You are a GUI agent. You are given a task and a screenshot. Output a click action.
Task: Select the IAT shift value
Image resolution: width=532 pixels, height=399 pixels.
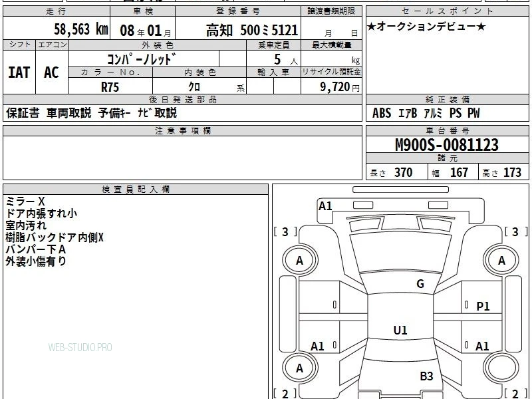pos(19,72)
